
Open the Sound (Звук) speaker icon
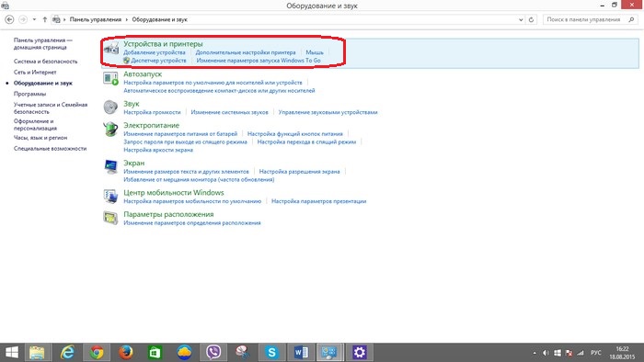111,107
